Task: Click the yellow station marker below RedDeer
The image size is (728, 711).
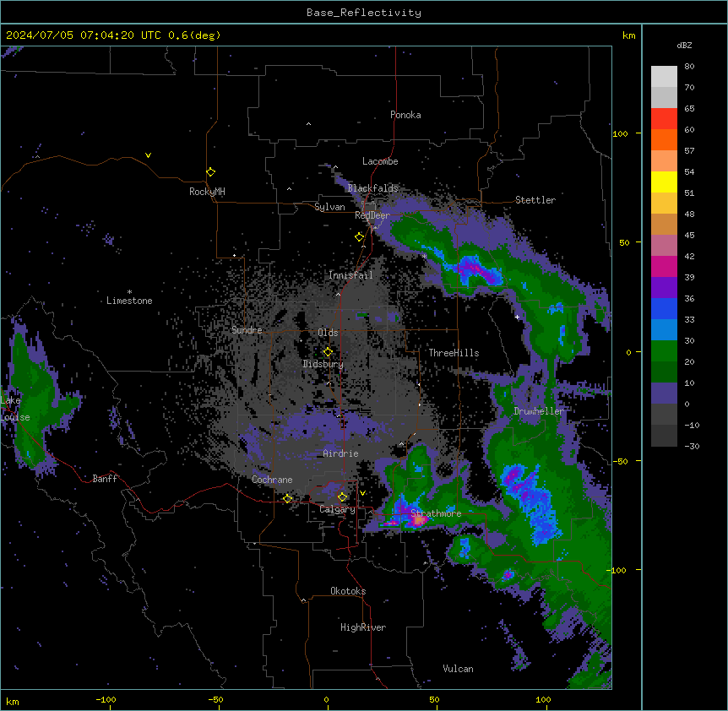Action: click(359, 237)
